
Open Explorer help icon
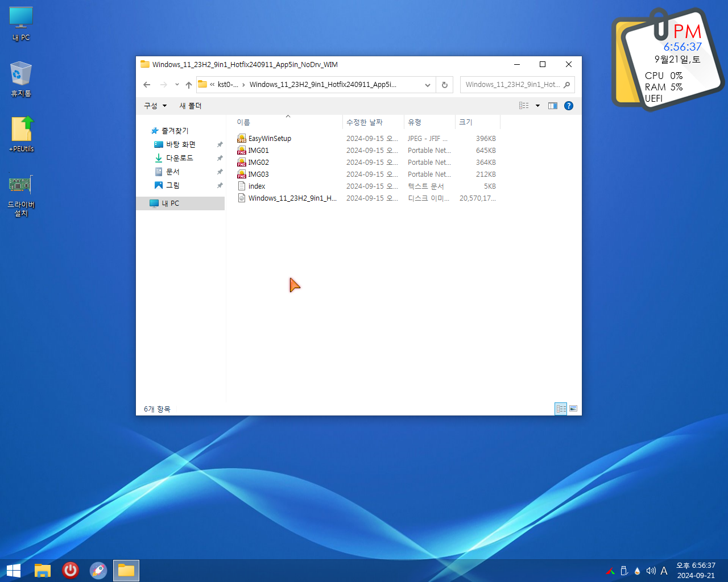(569, 106)
